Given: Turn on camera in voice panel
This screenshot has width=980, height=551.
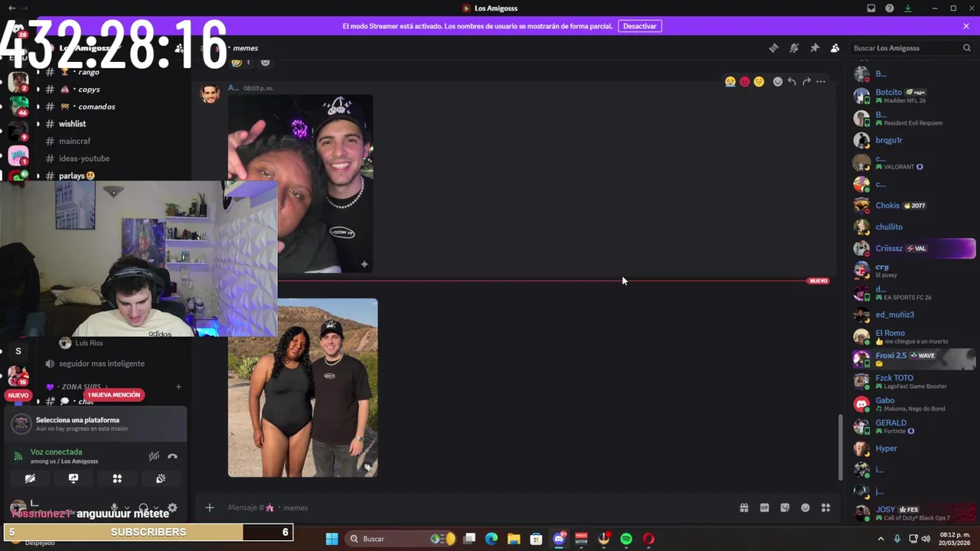Looking at the screenshot, I should coord(30,478).
